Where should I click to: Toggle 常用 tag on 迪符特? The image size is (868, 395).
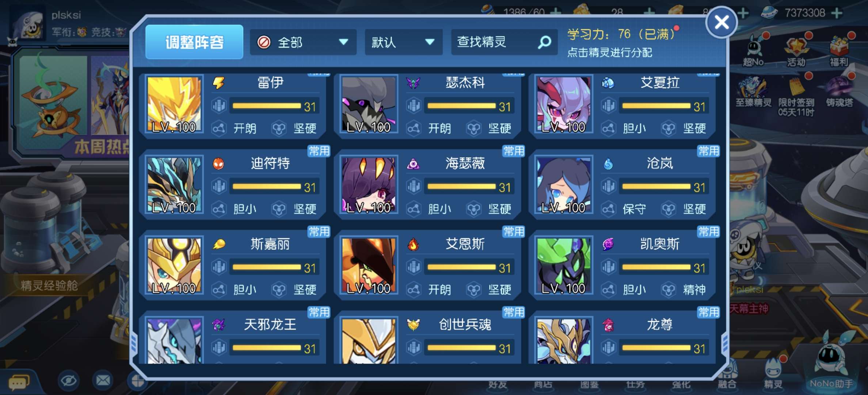319,151
